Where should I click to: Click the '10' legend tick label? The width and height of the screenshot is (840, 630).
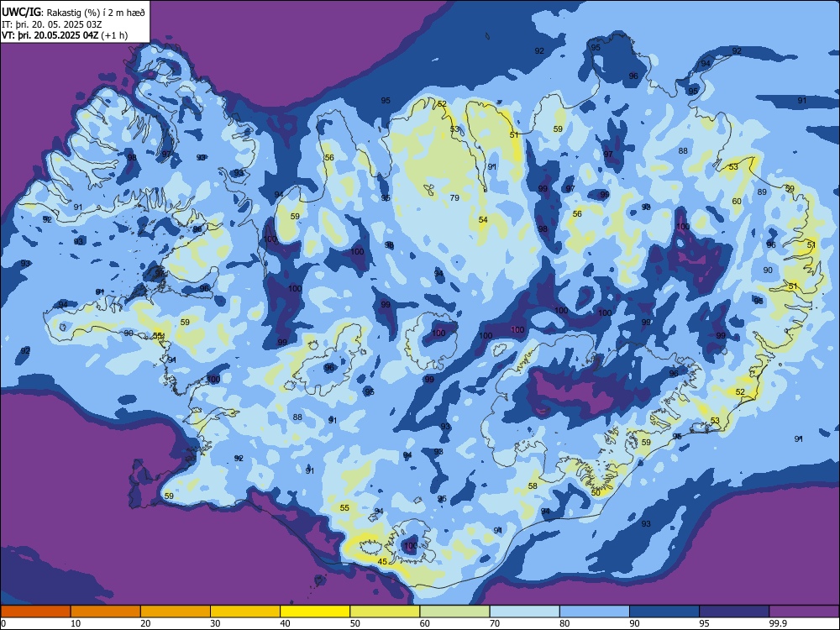[76, 623]
